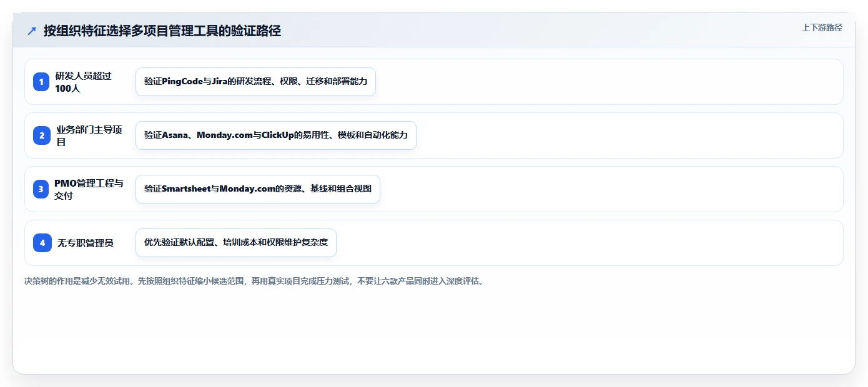The width and height of the screenshot is (868, 387).
Task: Click the step 1 number badge
Action: pos(41,82)
